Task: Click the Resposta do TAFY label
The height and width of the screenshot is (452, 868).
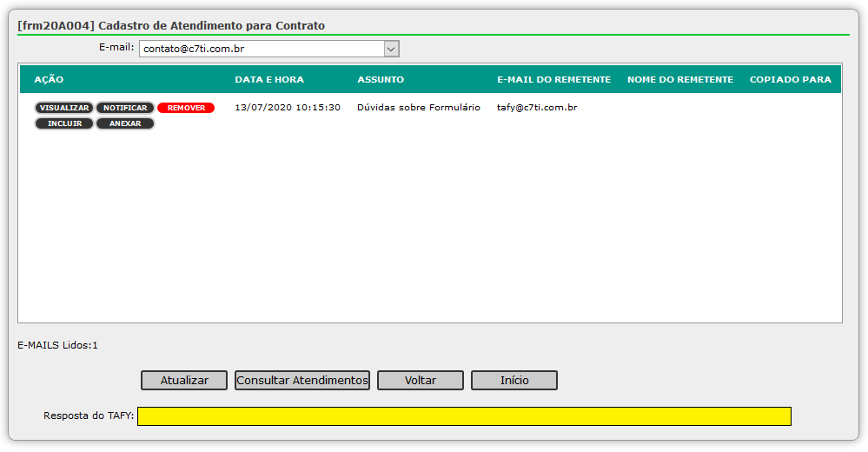Action: coord(89,415)
